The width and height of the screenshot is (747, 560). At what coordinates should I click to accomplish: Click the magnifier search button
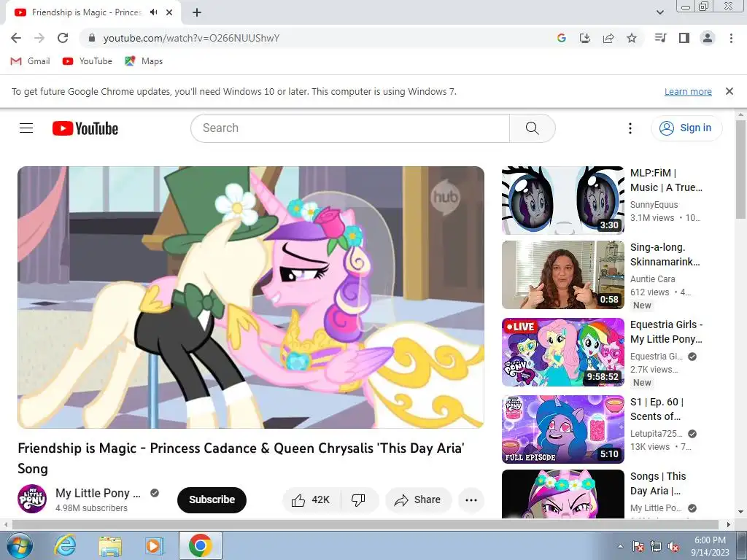pos(532,128)
